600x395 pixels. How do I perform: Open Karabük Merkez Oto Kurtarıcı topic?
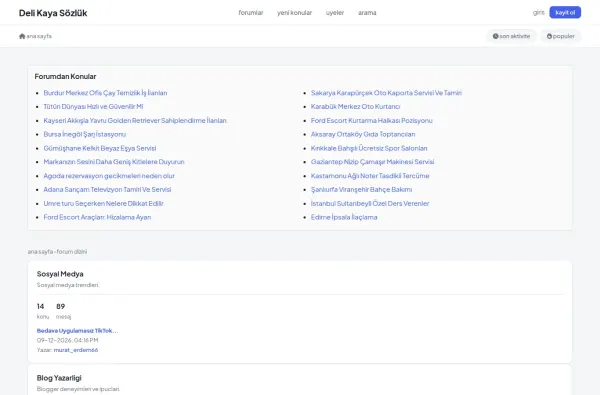click(x=355, y=106)
